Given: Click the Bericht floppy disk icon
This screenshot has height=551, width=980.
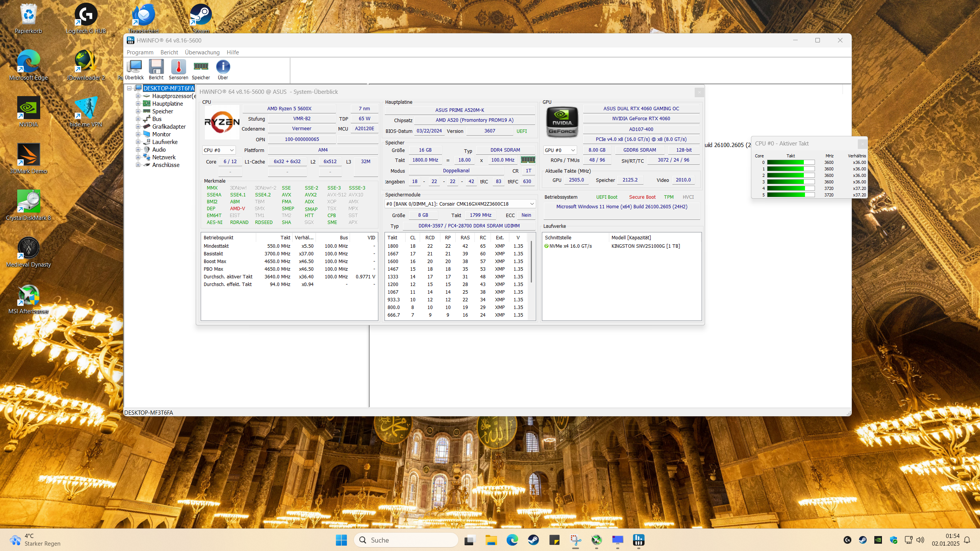Looking at the screenshot, I should click(x=156, y=67).
